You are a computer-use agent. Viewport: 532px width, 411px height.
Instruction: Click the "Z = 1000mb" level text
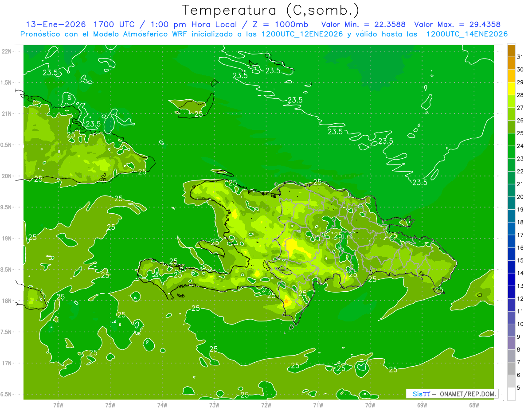(x=281, y=24)
